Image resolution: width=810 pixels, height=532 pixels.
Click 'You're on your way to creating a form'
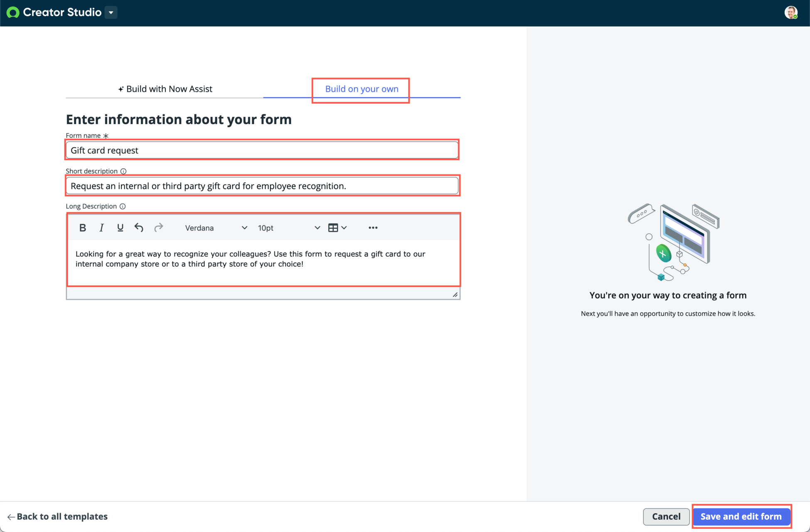[x=668, y=295]
